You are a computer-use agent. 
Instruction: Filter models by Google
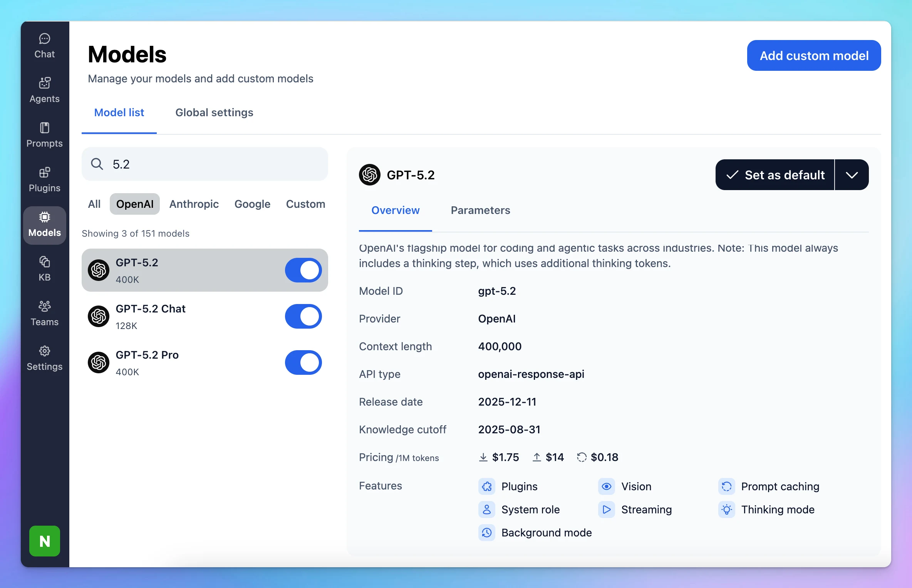tap(252, 204)
